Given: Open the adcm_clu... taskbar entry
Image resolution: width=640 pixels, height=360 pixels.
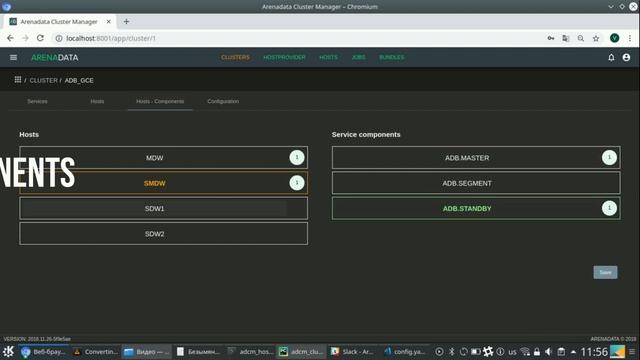Looking at the screenshot, I should pyautogui.click(x=301, y=351).
